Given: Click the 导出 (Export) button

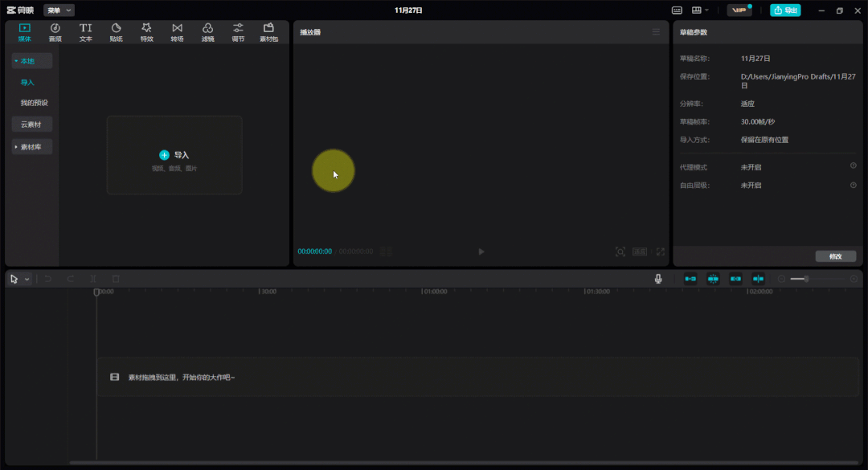Looking at the screenshot, I should tap(785, 10).
